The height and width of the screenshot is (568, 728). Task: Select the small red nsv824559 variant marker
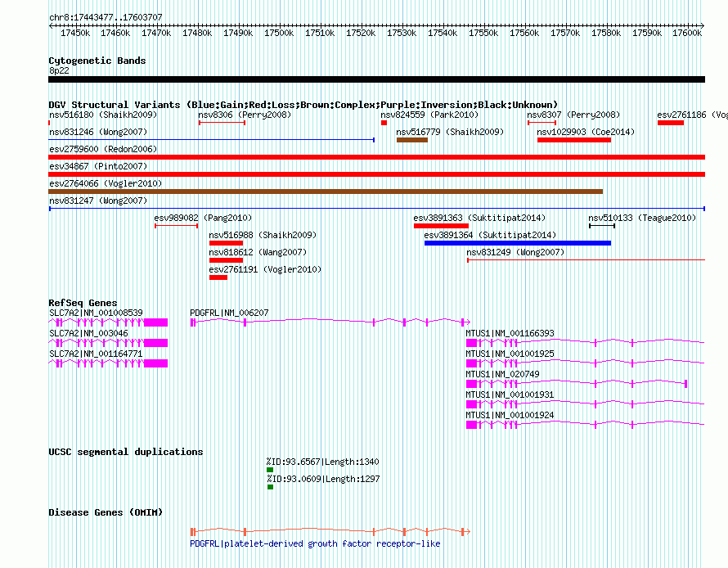(384, 123)
